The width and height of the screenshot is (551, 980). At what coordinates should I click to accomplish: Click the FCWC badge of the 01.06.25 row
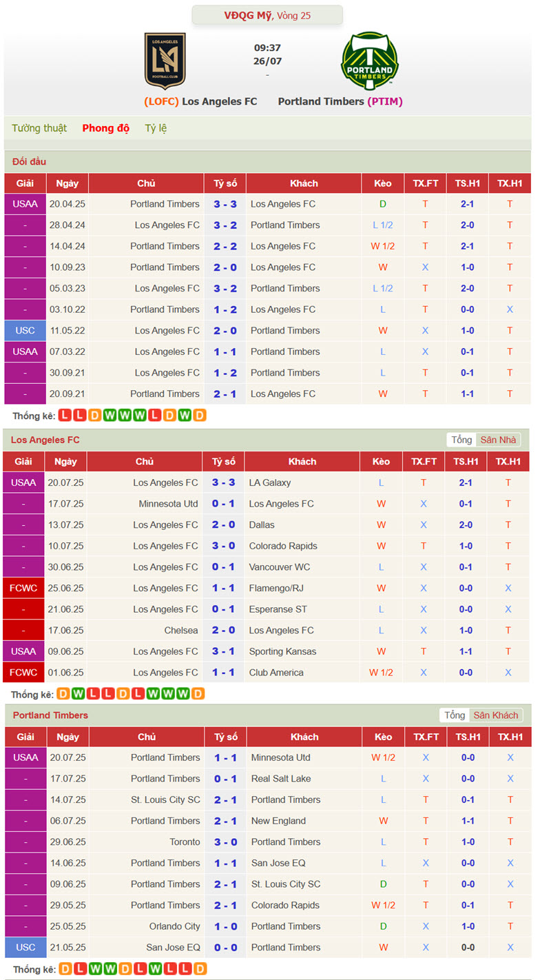click(23, 673)
